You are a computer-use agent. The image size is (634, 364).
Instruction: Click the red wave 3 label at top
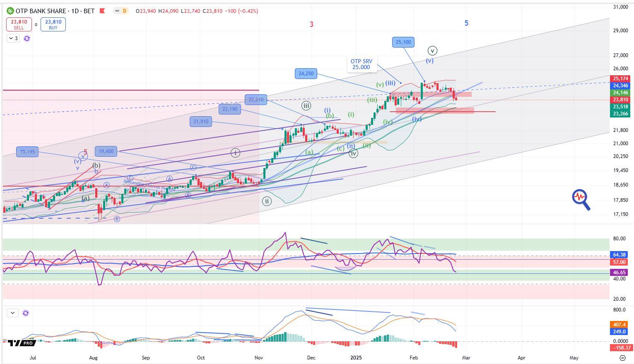point(311,24)
